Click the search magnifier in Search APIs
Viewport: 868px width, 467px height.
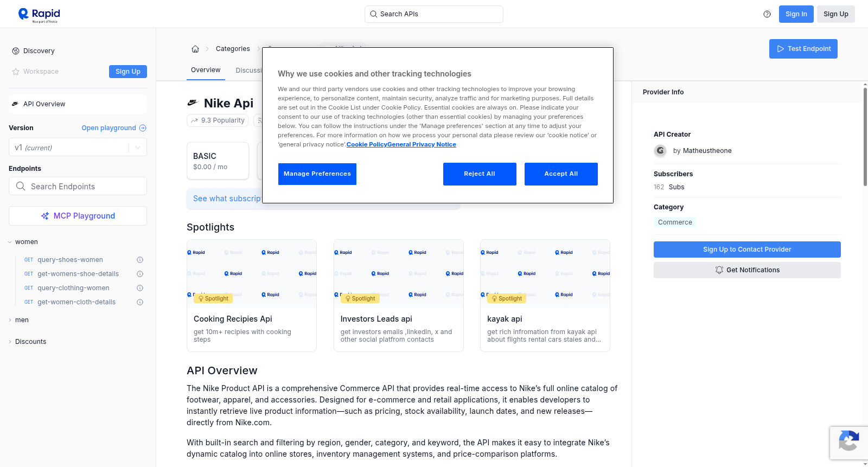(373, 14)
